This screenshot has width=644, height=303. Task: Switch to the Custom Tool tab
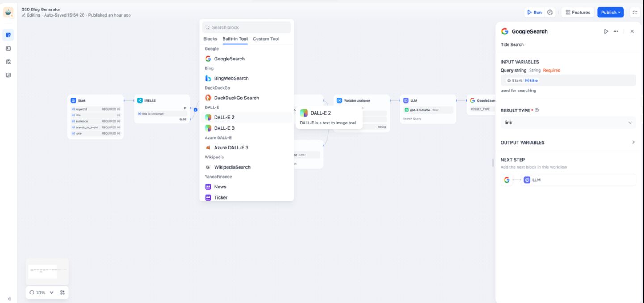coord(265,39)
